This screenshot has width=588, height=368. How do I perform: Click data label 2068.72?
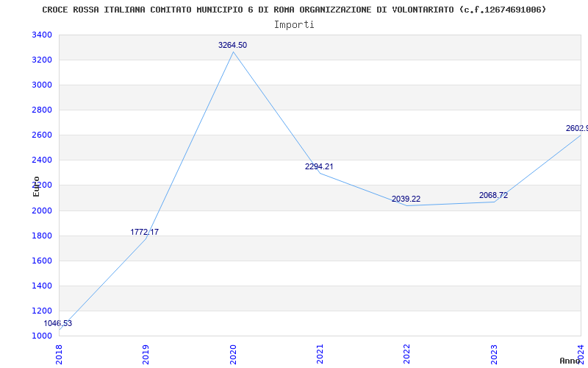[493, 195]
